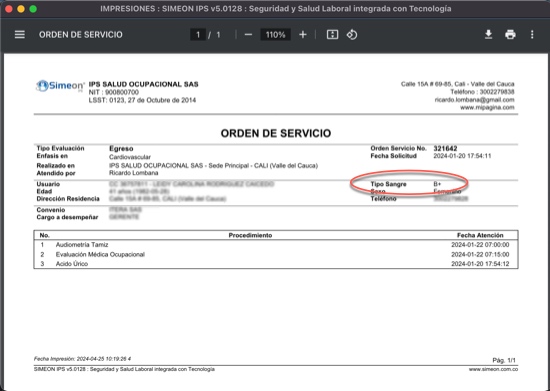Image resolution: width=550 pixels, height=391 pixels.
Task: Click the Ricardo Lombana attendant name
Action: click(x=134, y=173)
